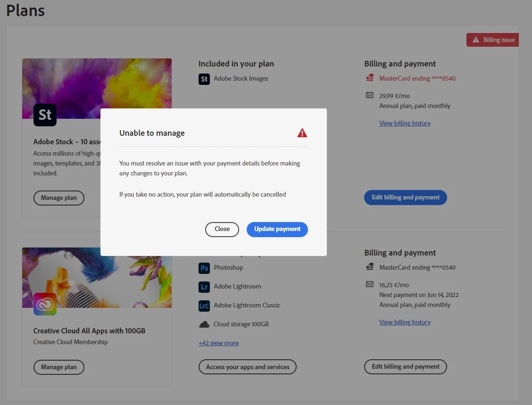
Task: Click the outlined Edit billing and payment button
Action: click(406, 367)
